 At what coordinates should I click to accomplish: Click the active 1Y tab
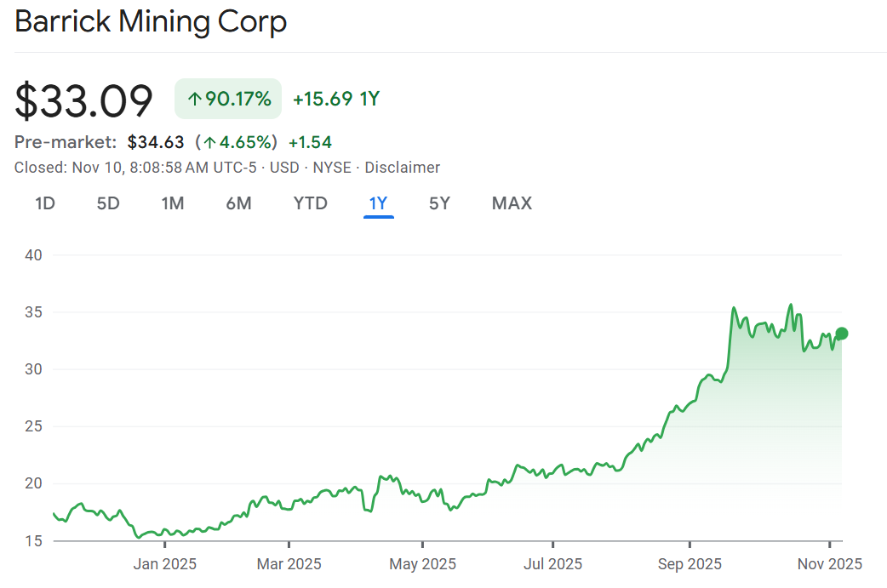click(x=378, y=203)
